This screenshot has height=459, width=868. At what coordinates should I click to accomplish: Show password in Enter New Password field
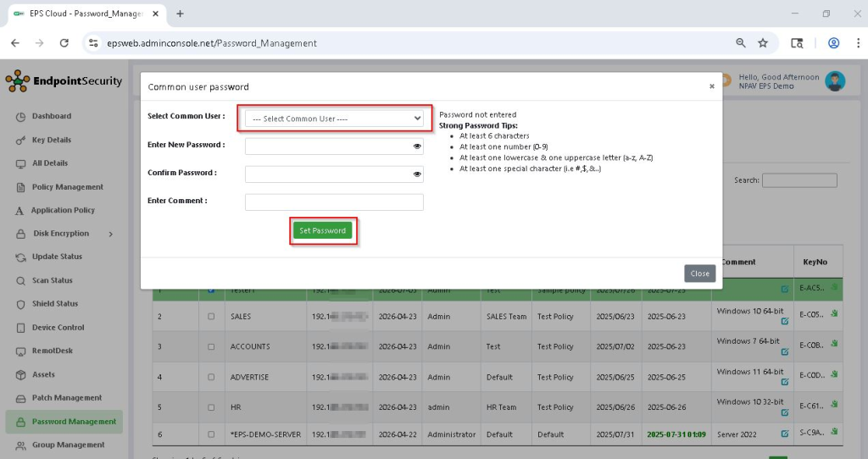tap(417, 147)
